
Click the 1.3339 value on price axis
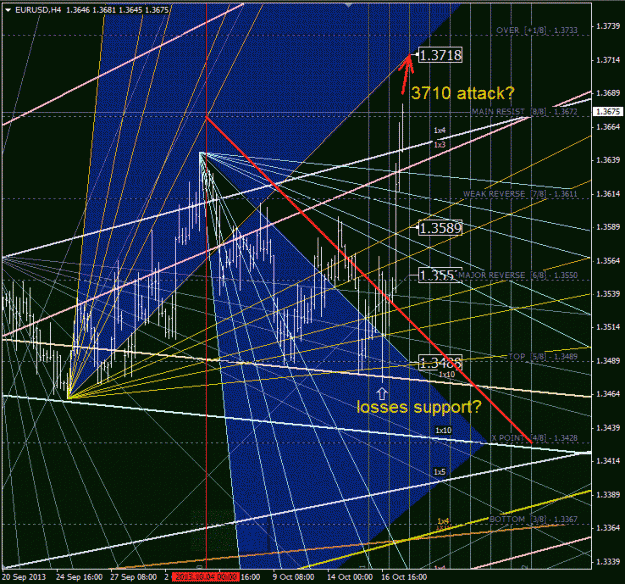(608, 561)
